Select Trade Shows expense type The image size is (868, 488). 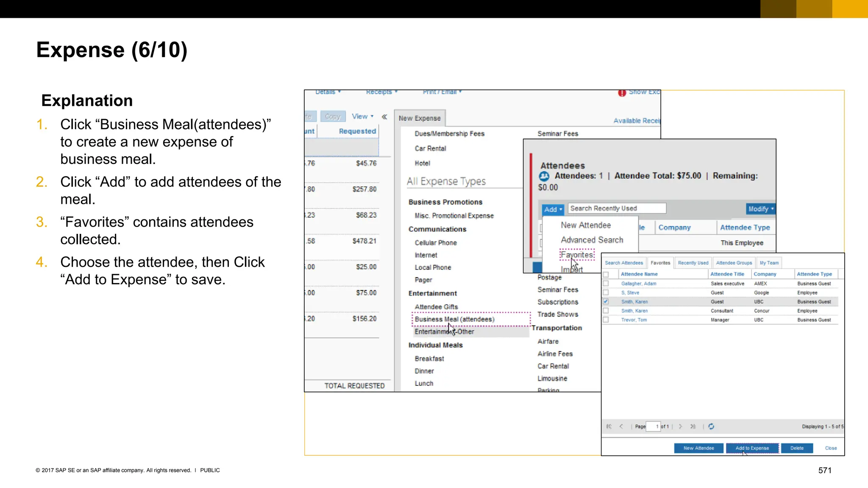tap(558, 314)
